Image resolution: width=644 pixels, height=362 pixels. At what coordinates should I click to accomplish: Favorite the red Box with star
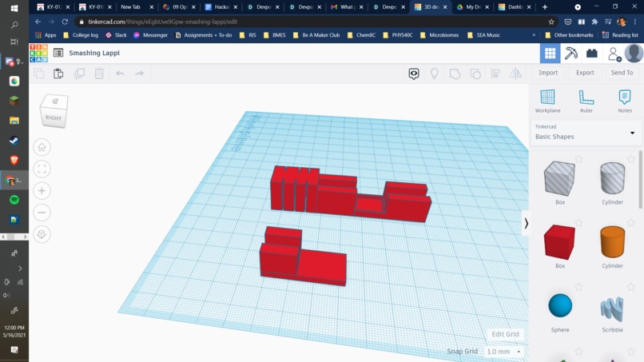(x=578, y=223)
